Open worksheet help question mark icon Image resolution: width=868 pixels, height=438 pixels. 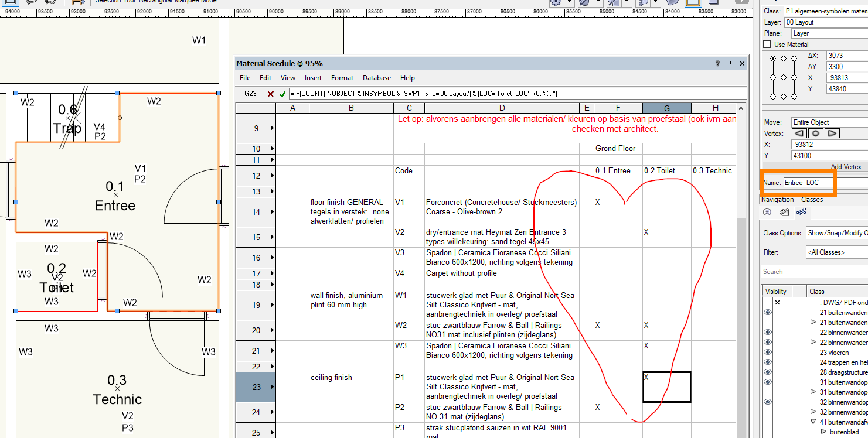(717, 64)
